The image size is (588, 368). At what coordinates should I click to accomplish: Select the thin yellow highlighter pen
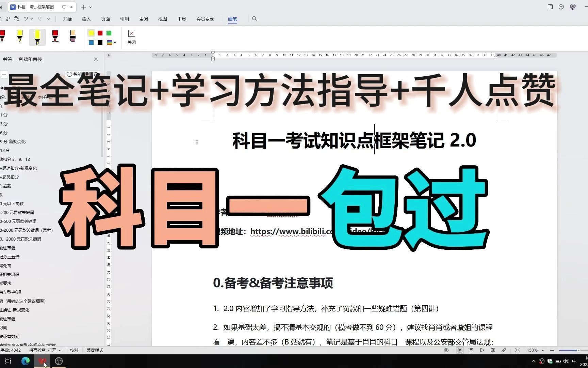20,36
